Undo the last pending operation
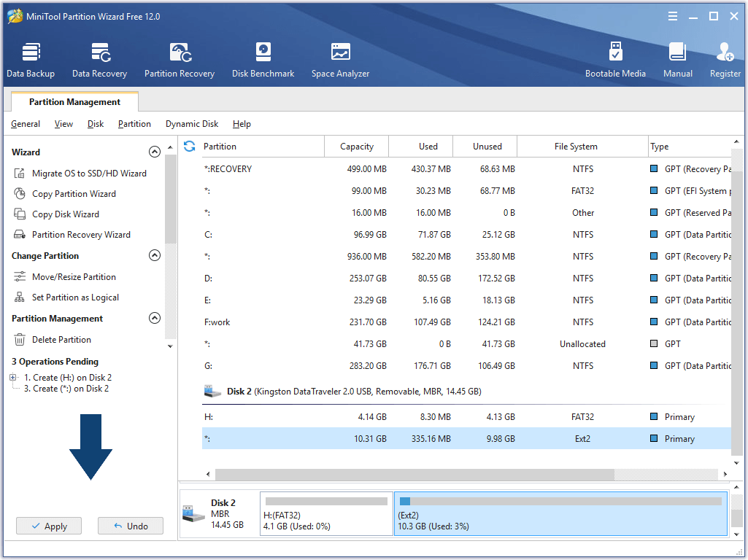The height and width of the screenshot is (560, 748). pos(130,526)
